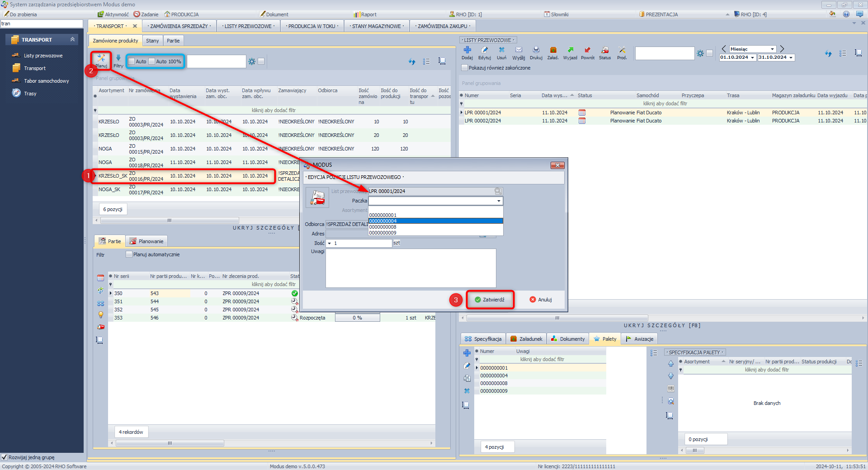The width and height of the screenshot is (868, 470).
Task: Open the Stany tab
Action: 152,41
